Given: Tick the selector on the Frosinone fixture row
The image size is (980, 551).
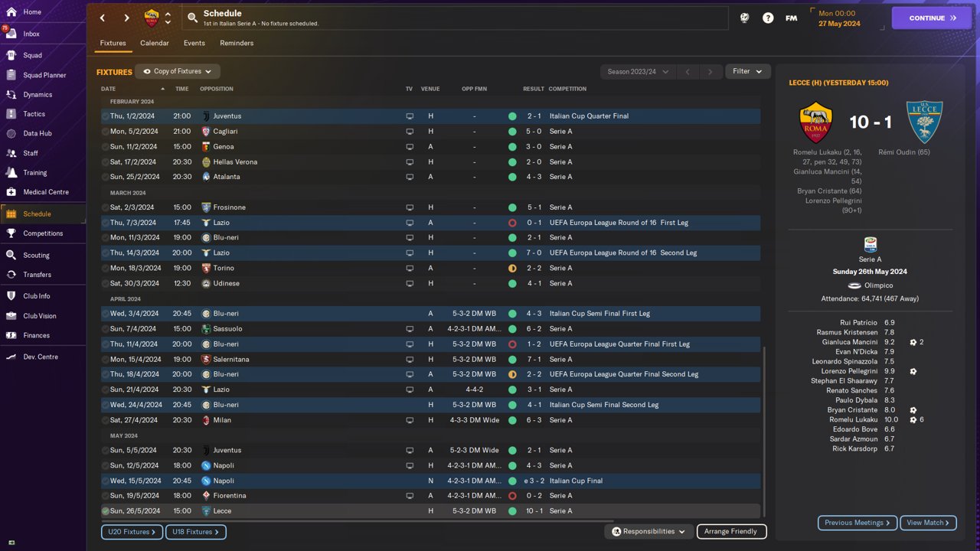Looking at the screenshot, I should click(106, 207).
